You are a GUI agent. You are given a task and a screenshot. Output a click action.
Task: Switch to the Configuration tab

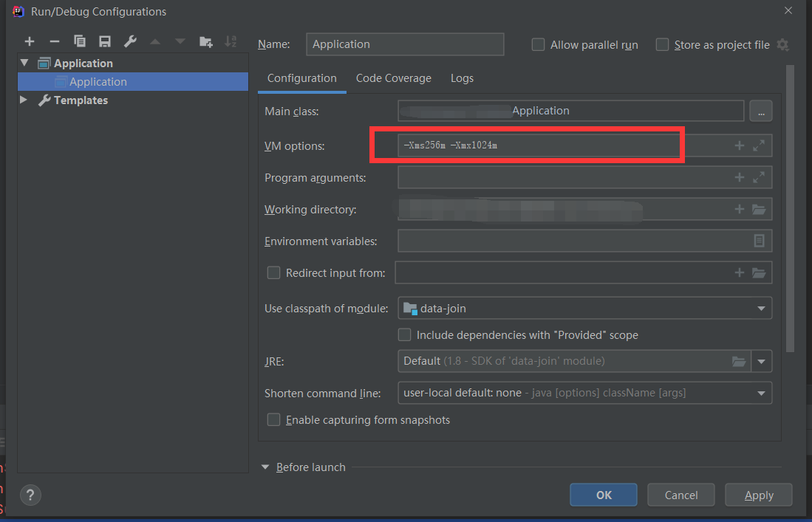302,78
